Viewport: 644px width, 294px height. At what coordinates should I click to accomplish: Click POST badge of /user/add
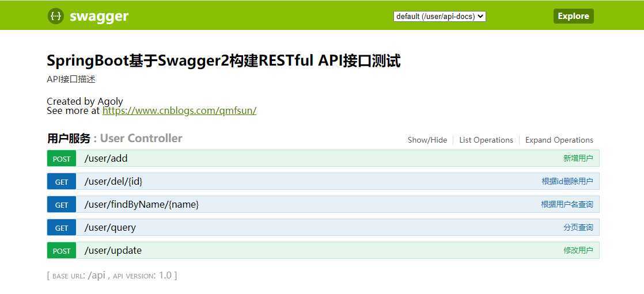62,159
